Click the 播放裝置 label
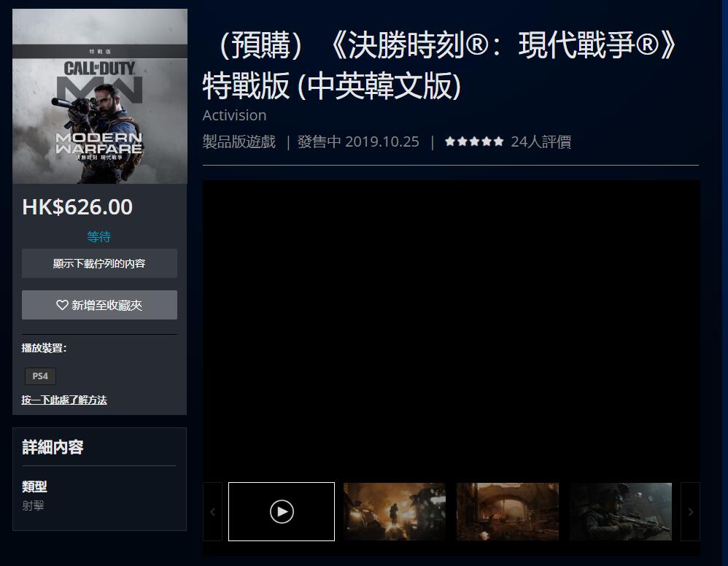Viewport: 728px width, 566px height. [44, 348]
